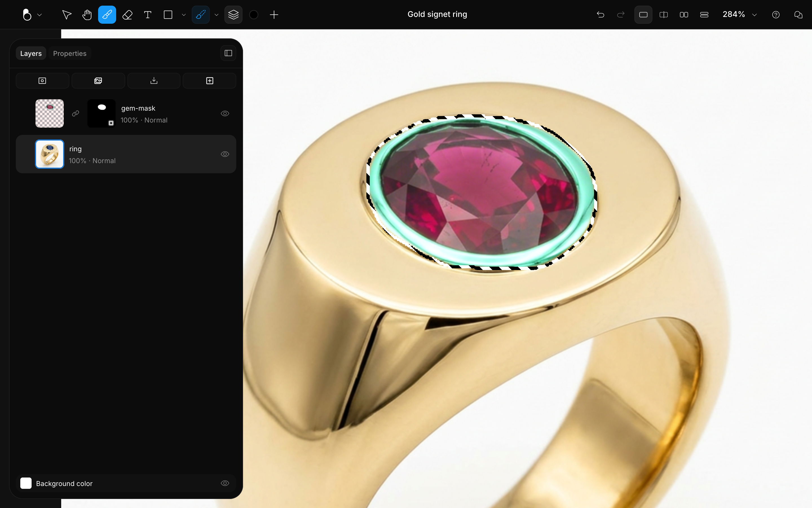Switch to the Layers tab
The image size is (812, 508).
pyautogui.click(x=31, y=53)
